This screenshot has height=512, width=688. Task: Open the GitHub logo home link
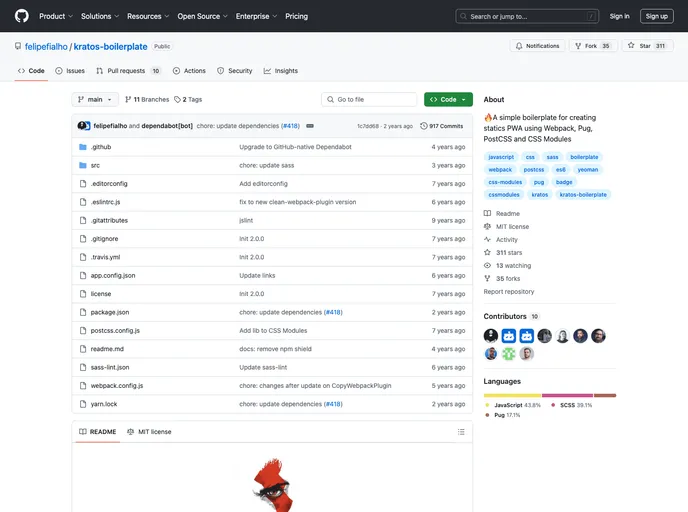click(x=22, y=16)
